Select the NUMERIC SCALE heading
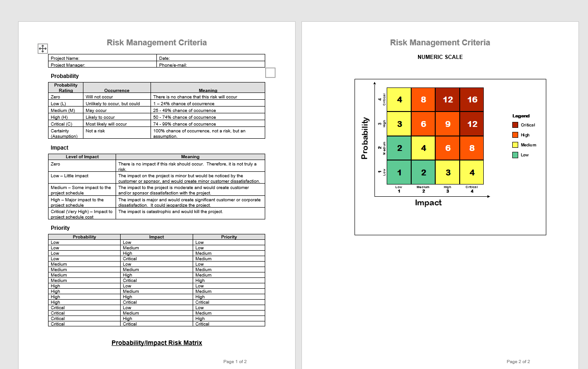The height and width of the screenshot is (369, 588). [439, 57]
